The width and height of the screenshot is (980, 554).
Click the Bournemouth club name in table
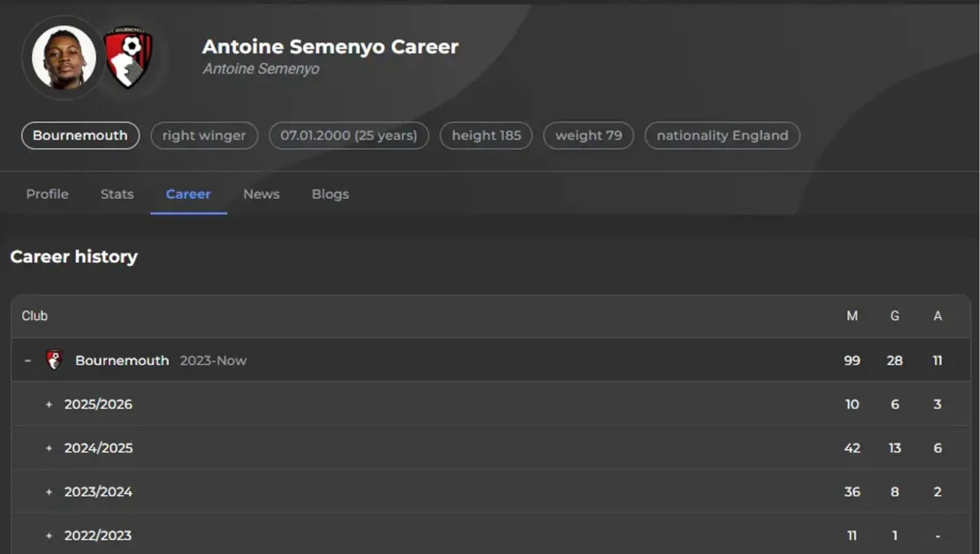click(122, 360)
